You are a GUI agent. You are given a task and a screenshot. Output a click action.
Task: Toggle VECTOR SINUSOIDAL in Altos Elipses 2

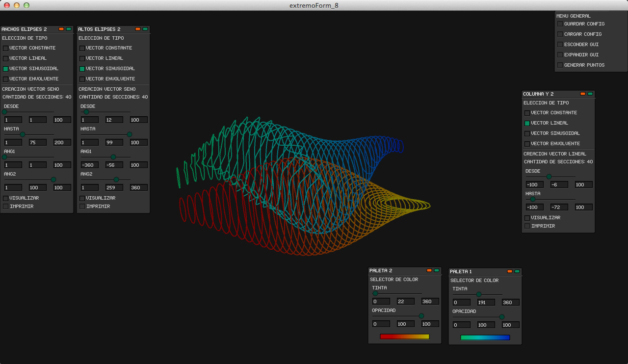coord(82,69)
